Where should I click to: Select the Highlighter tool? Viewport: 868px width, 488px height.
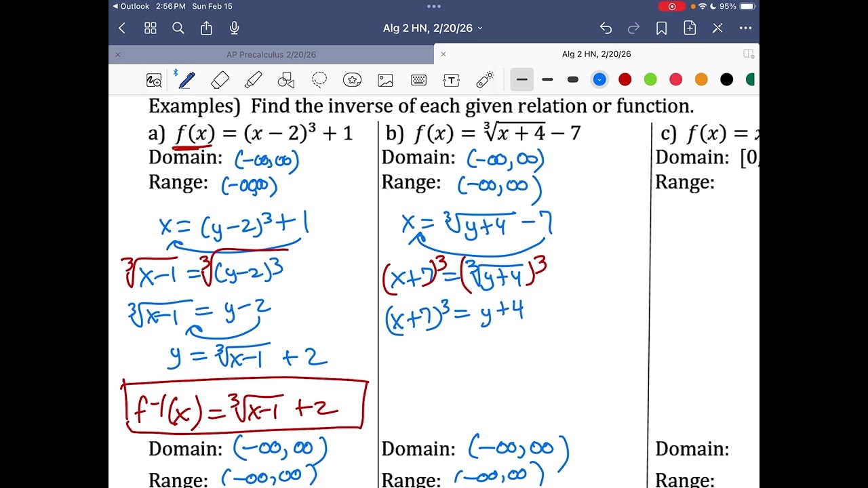tap(253, 80)
